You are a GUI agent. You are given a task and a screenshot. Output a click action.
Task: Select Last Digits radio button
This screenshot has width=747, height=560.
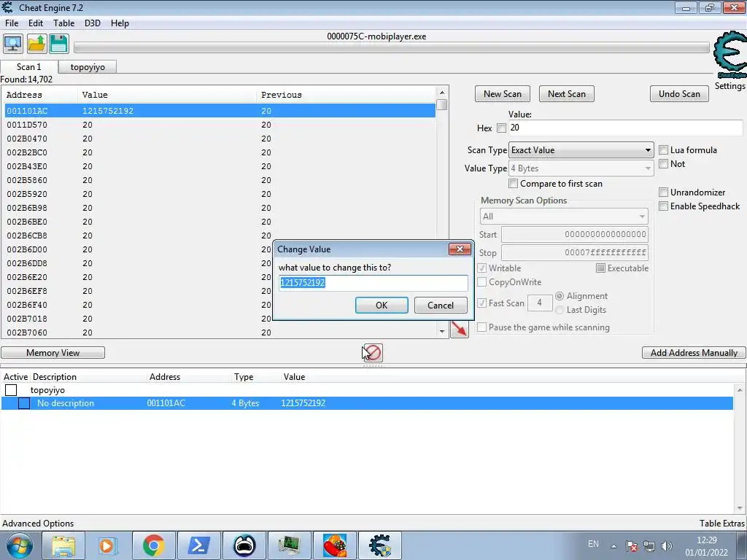(x=560, y=310)
